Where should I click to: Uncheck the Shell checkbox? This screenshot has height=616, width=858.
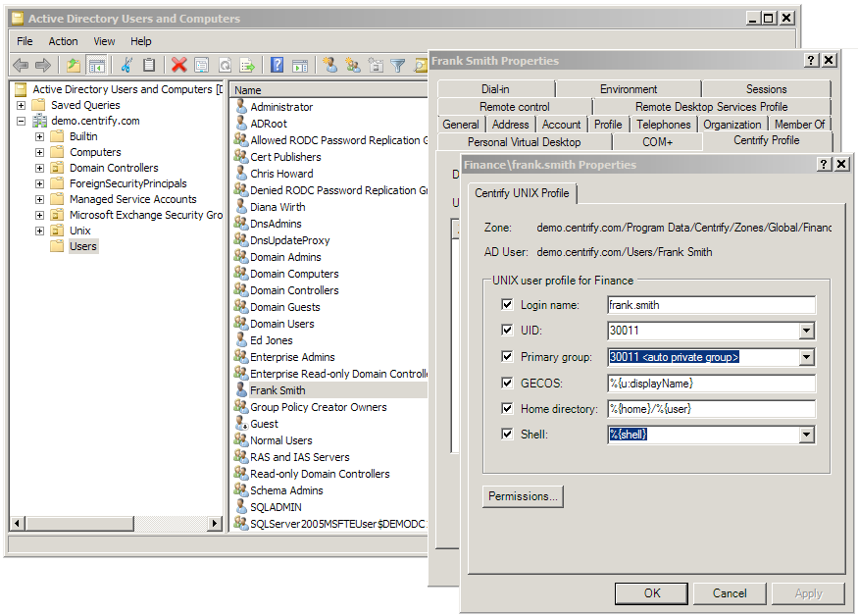click(507, 434)
